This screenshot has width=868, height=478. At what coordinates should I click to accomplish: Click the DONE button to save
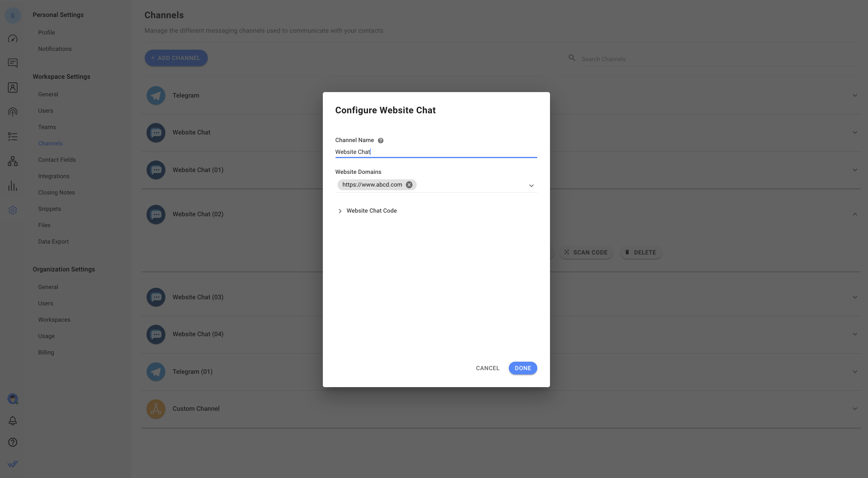click(x=522, y=368)
